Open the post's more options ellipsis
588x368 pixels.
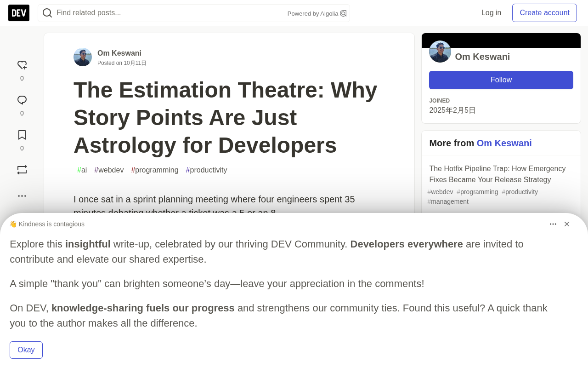pos(22,196)
